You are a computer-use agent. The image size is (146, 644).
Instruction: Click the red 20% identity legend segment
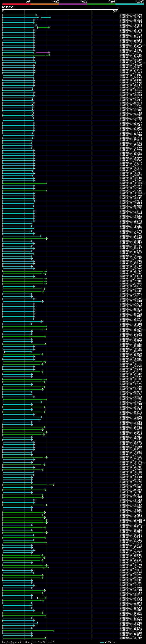[16, 4]
